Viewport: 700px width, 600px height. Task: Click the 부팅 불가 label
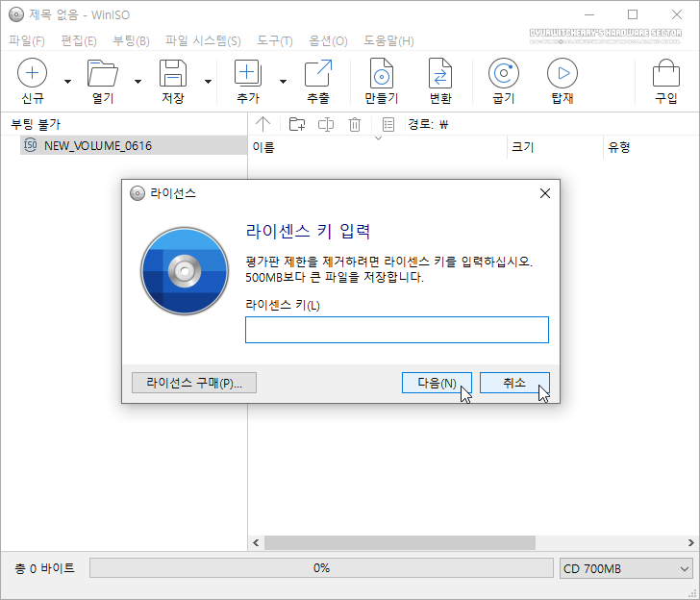pyautogui.click(x=36, y=124)
